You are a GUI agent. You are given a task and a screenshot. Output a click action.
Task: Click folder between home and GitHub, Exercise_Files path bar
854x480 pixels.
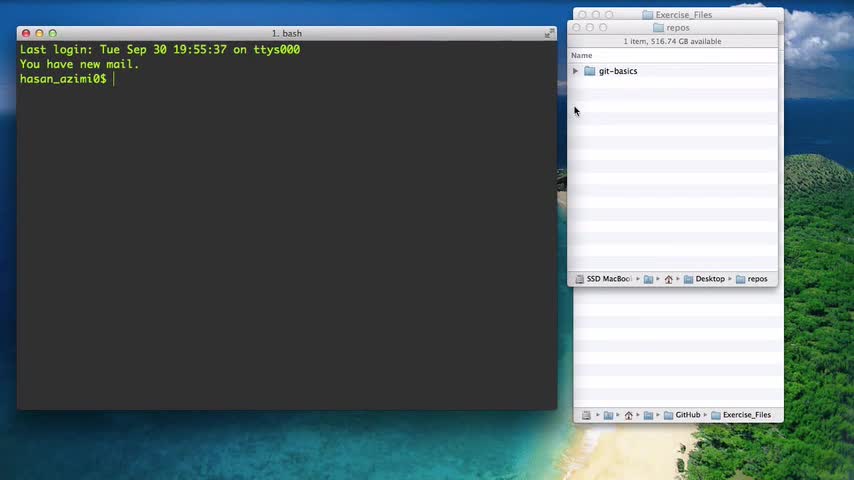click(648, 415)
